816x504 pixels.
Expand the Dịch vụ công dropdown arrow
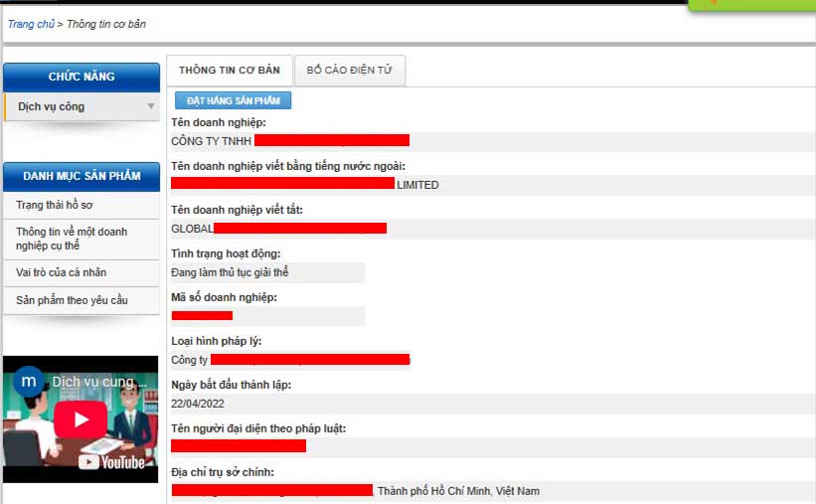pos(151,106)
